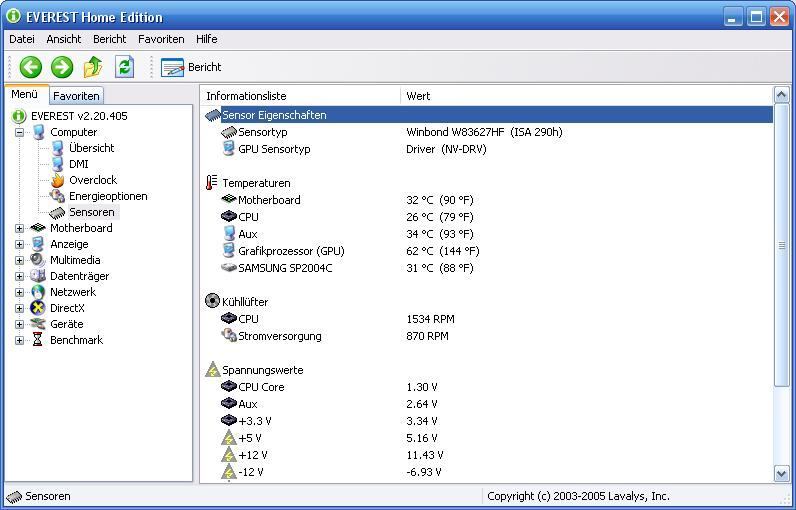Select the Sensortyp row text
Image resolution: width=796 pixels, height=510 pixels.
[x=262, y=132]
